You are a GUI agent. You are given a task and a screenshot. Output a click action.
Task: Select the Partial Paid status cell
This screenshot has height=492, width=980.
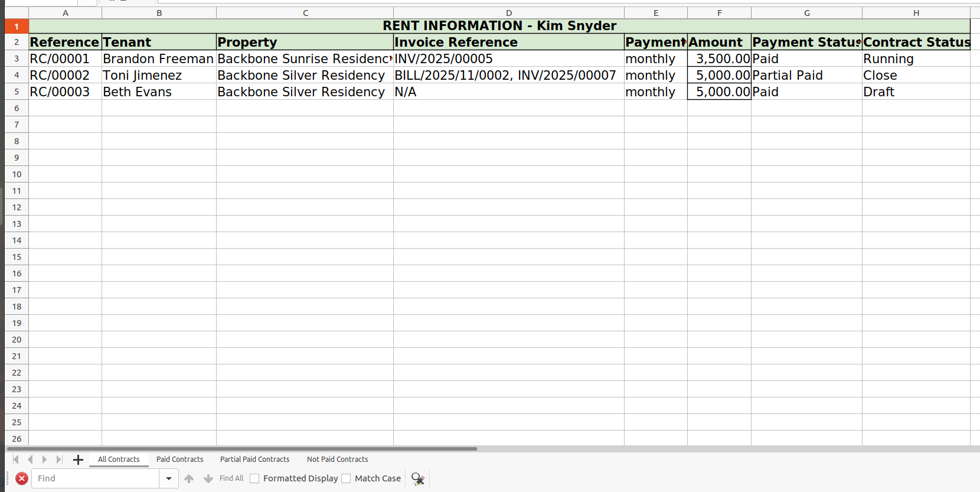click(x=806, y=75)
